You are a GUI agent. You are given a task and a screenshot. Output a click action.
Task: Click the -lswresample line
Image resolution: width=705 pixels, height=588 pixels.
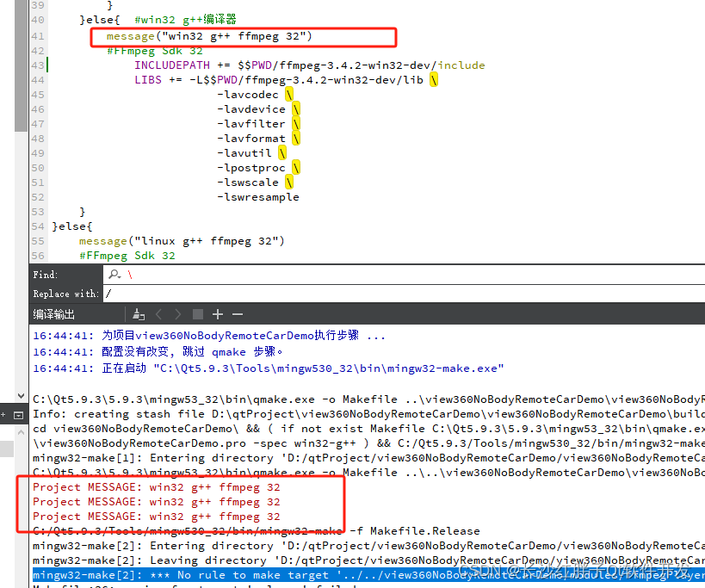point(258,197)
